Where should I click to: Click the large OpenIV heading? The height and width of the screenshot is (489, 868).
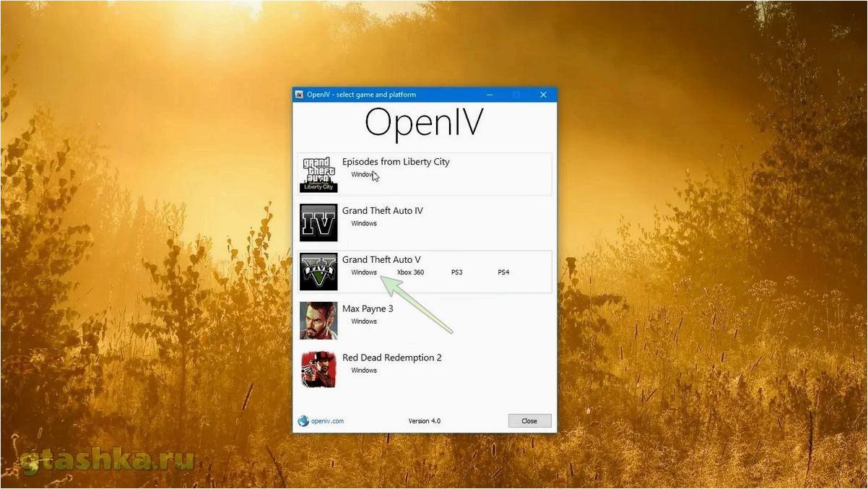(424, 123)
